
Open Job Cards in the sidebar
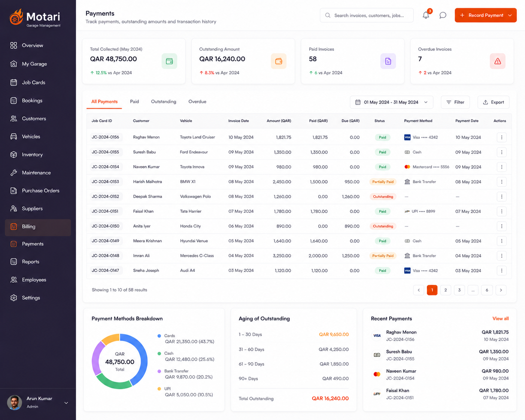pos(38,82)
